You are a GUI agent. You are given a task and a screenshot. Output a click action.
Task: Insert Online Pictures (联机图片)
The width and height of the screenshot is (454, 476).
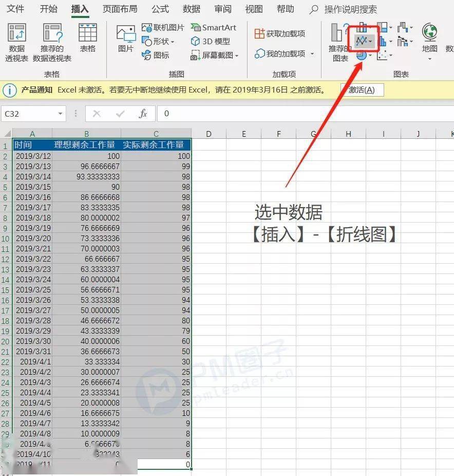(x=163, y=28)
